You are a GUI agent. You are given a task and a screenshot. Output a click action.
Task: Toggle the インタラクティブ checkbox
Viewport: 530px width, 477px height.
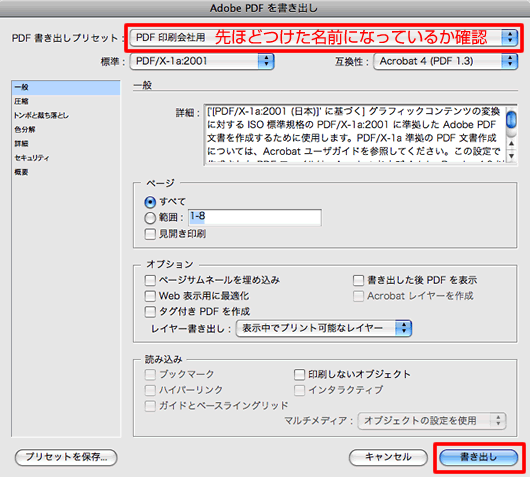point(299,390)
